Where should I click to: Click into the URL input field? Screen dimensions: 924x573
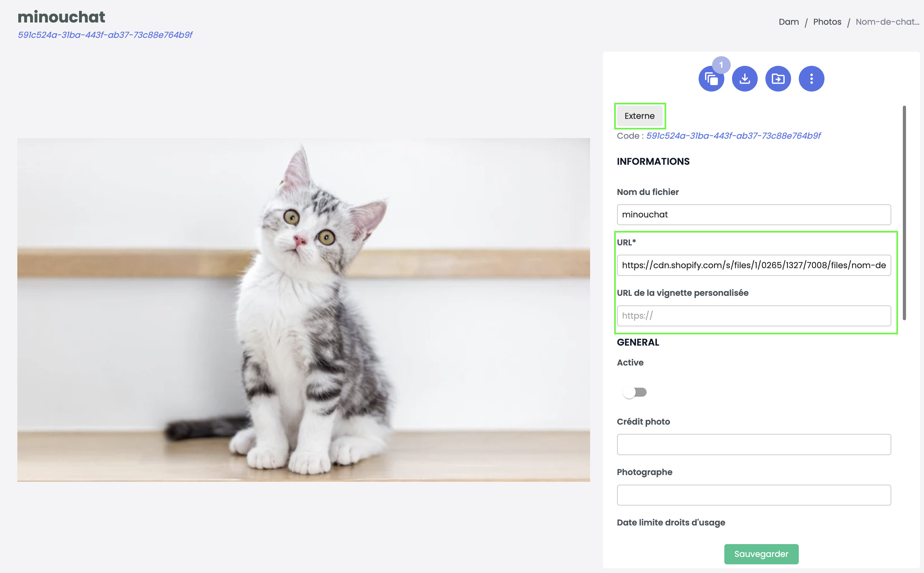pos(754,265)
